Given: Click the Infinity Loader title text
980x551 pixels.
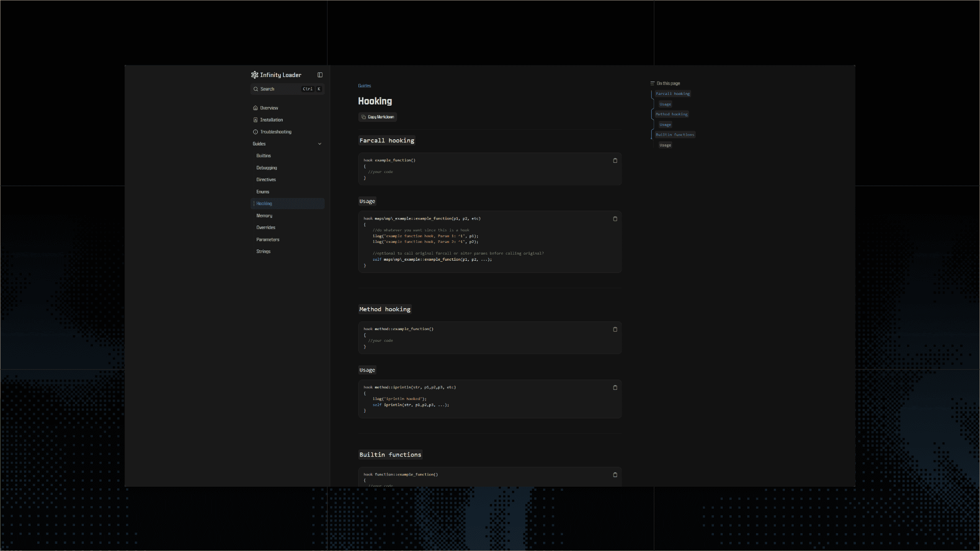Looking at the screenshot, I should click(281, 75).
